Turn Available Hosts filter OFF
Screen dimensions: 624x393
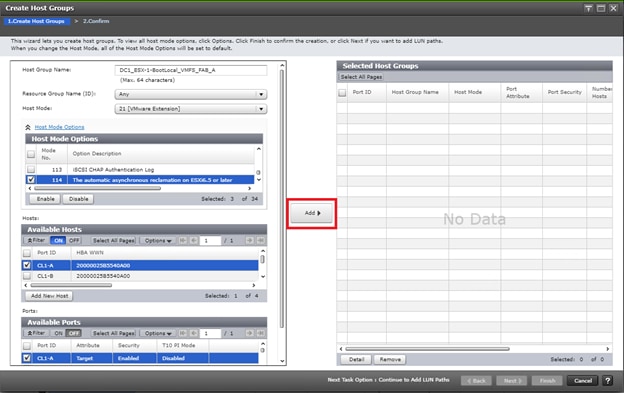(74, 240)
